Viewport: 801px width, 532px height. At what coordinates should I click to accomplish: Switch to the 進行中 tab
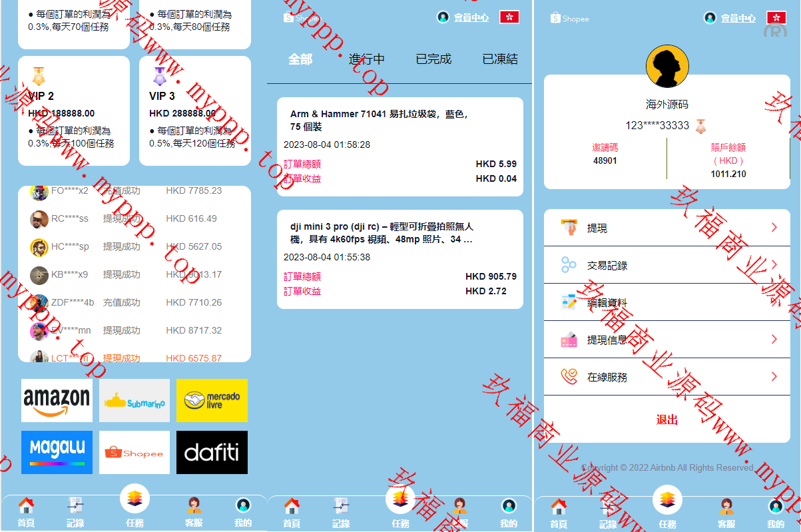point(367,59)
